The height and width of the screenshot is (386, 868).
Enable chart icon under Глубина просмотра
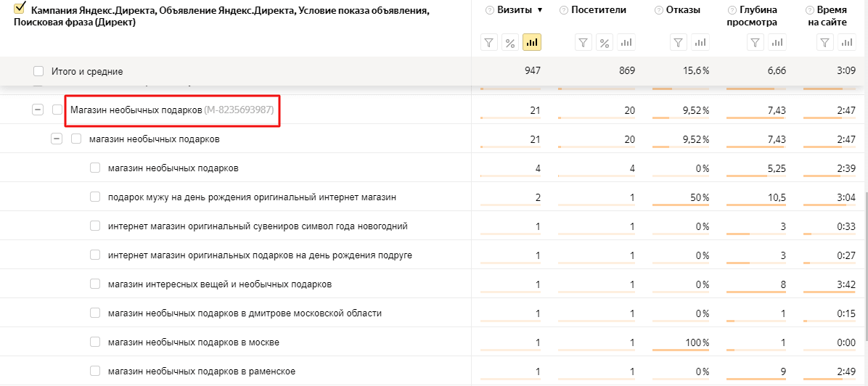point(777,42)
